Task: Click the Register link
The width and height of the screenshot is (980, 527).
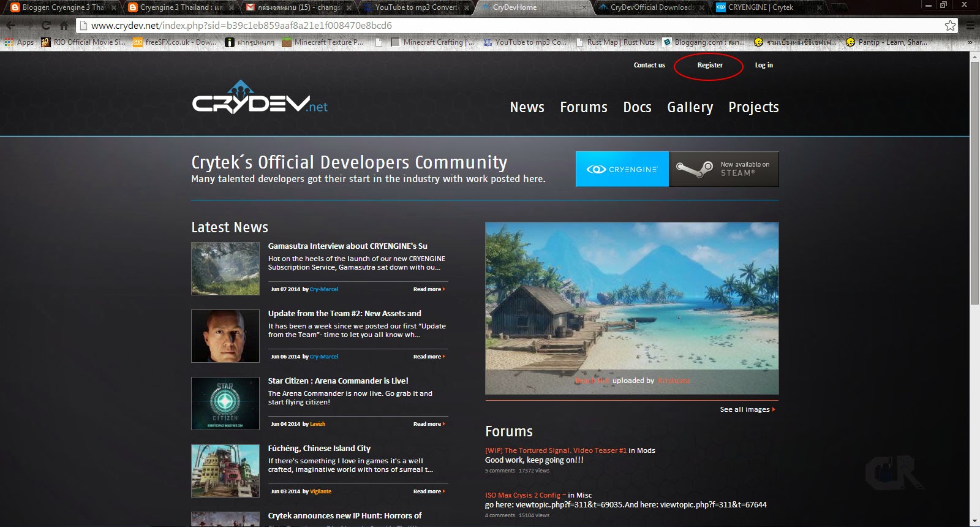Action: tap(710, 65)
